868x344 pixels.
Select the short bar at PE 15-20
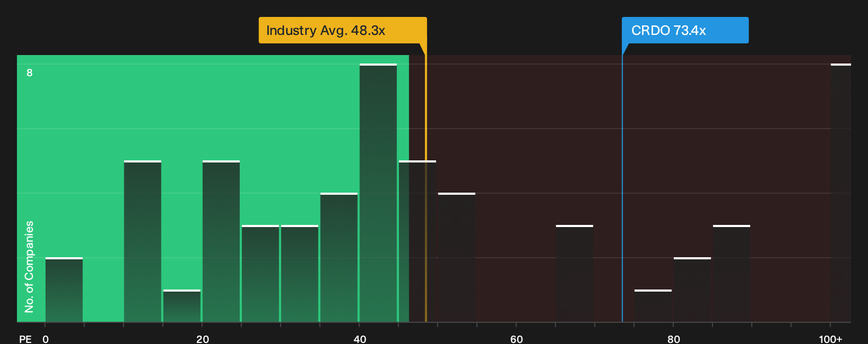tap(182, 306)
